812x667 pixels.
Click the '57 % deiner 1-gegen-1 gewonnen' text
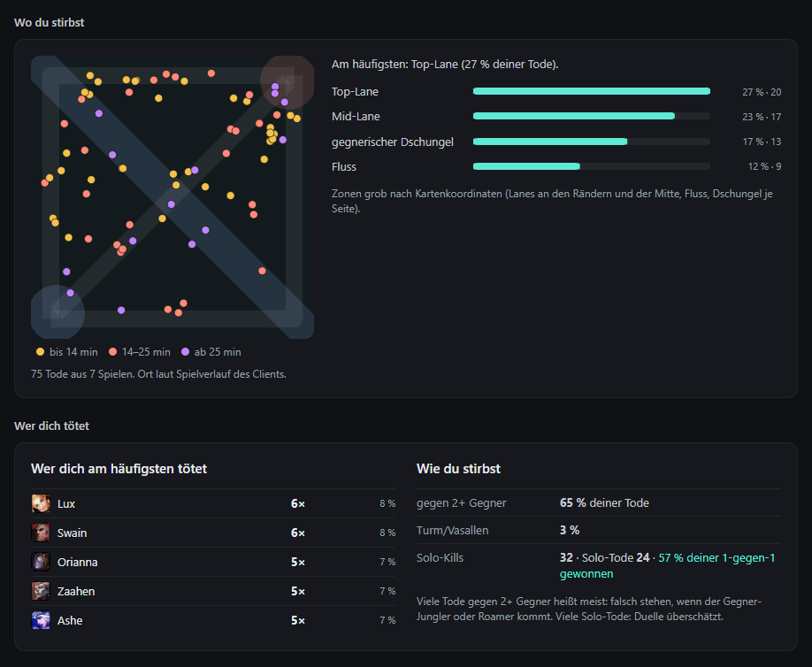[x=667, y=565]
